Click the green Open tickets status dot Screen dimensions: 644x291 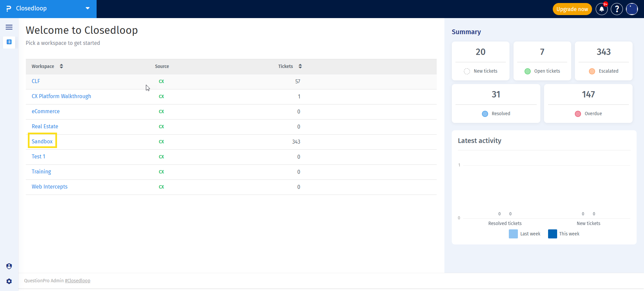coord(528,71)
